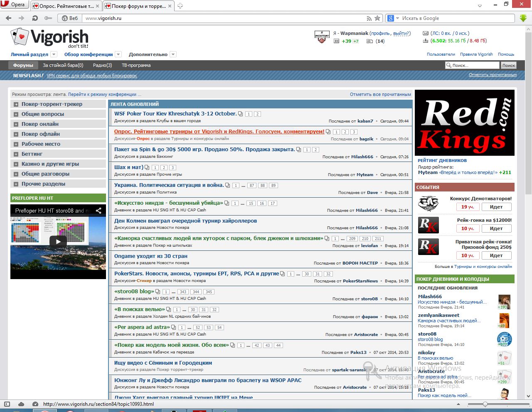Screen dimensions: 532x412
Task: Click the green downloads arrow icon
Action: point(523,18)
